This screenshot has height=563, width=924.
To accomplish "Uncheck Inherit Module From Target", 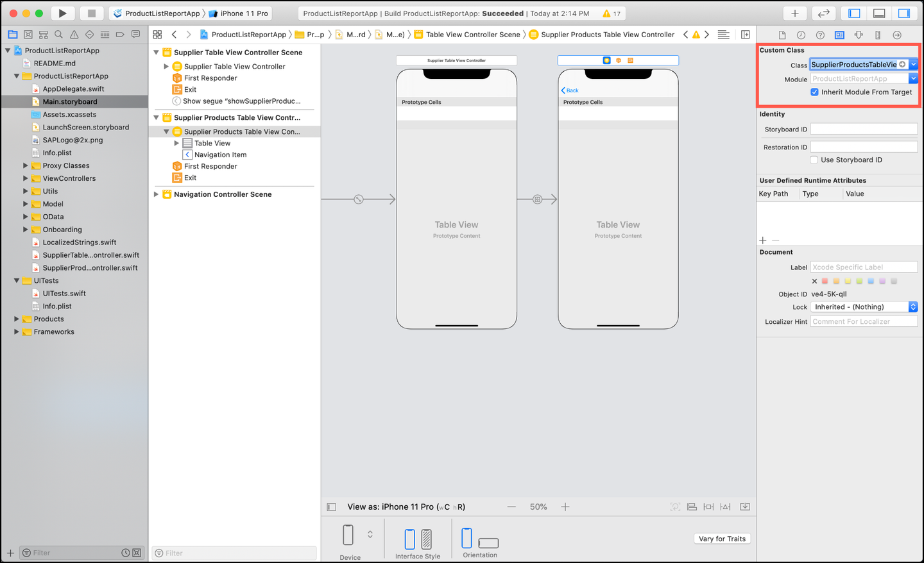I will pos(814,92).
